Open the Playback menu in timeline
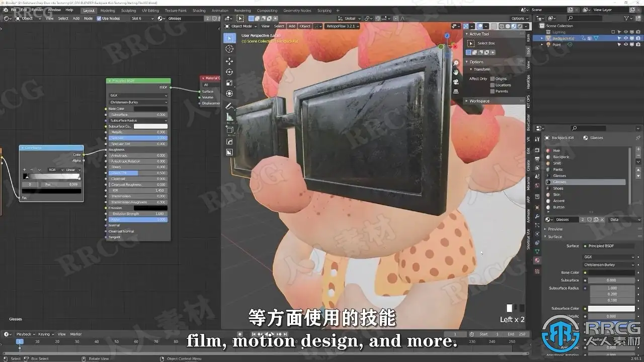Screen dimensions: 644x362 24,334
